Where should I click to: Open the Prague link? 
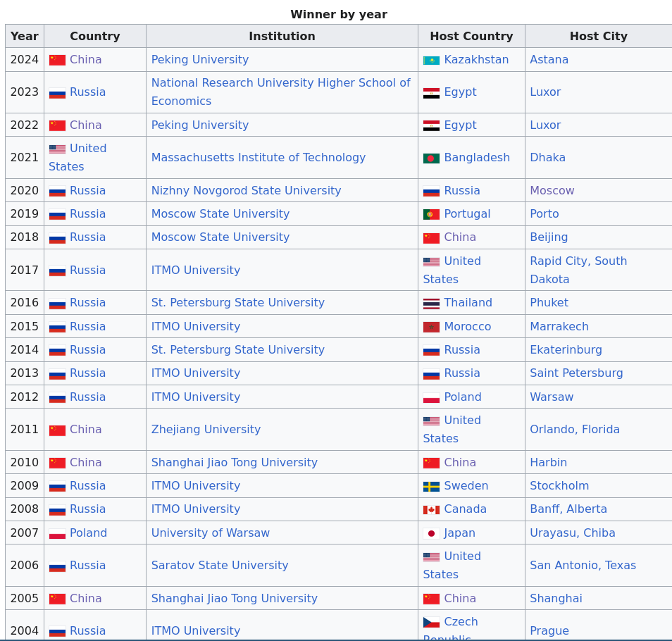click(x=549, y=630)
